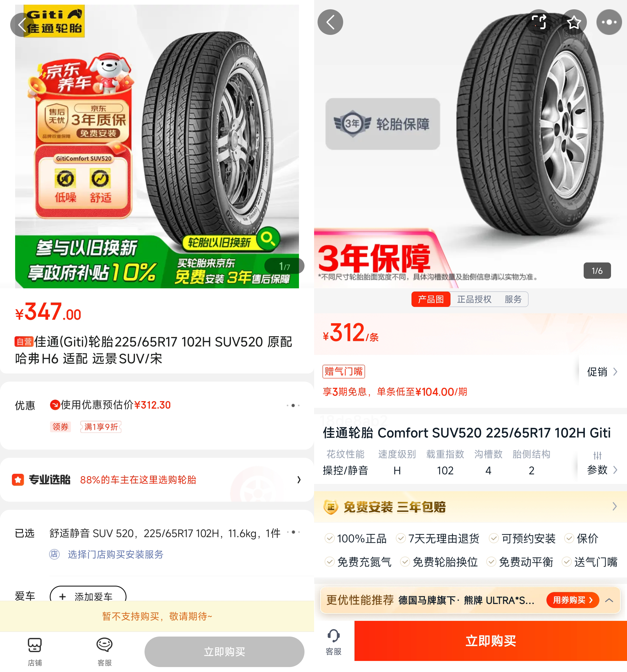The height and width of the screenshot is (672, 627).
Task: Switch to the 服务 tab
Action: click(513, 299)
